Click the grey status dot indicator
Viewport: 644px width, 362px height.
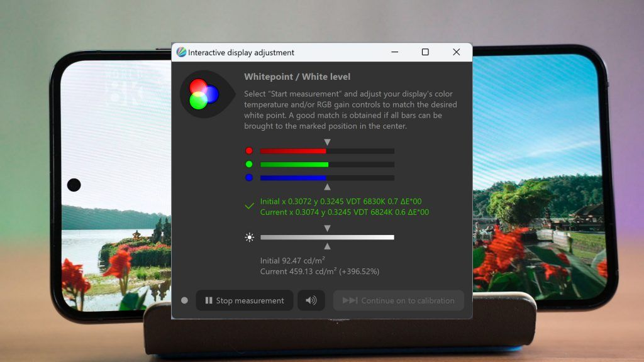[184, 300]
